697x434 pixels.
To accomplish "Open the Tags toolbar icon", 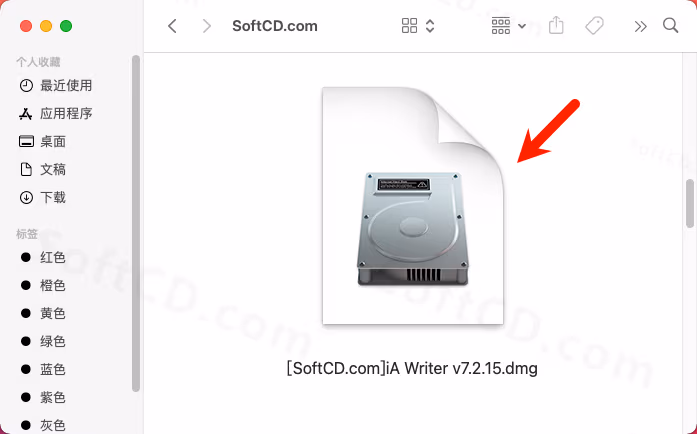I will pyautogui.click(x=594, y=26).
